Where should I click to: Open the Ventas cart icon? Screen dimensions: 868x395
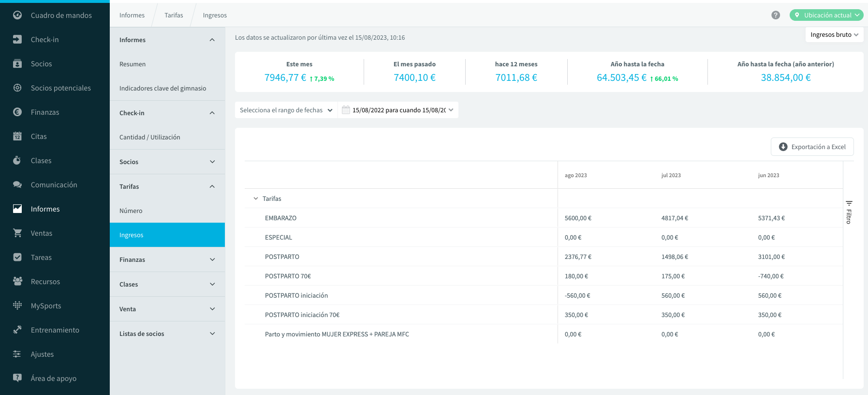coord(17,233)
